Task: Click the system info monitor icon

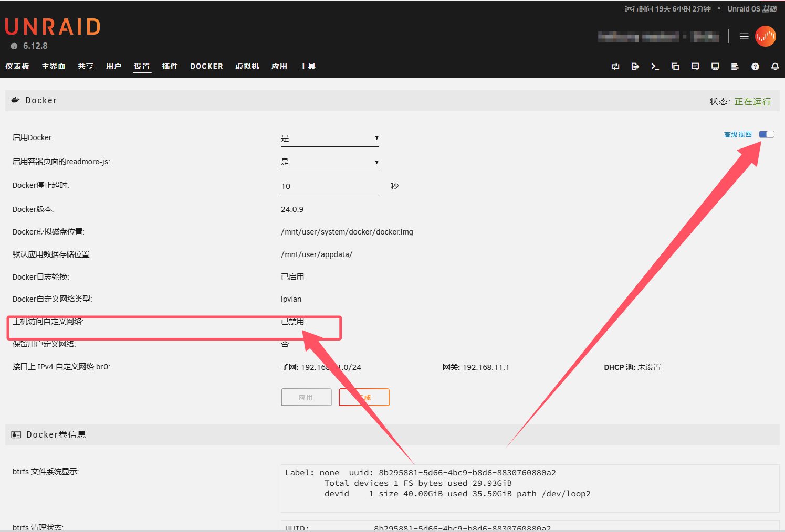Action: coord(715,67)
